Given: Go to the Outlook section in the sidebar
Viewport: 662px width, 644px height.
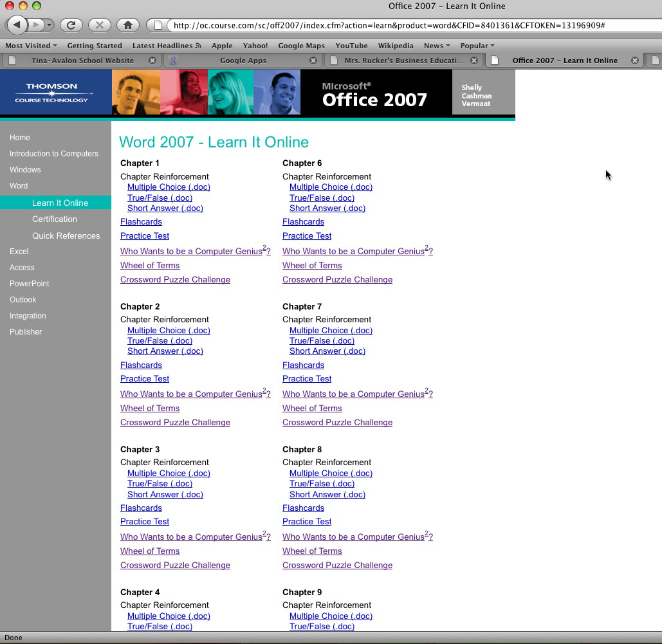Looking at the screenshot, I should (23, 299).
